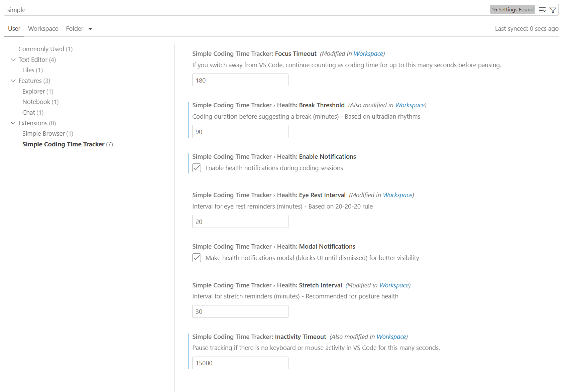
Task: Click the Health: Enable Notifications title
Action: point(274,157)
